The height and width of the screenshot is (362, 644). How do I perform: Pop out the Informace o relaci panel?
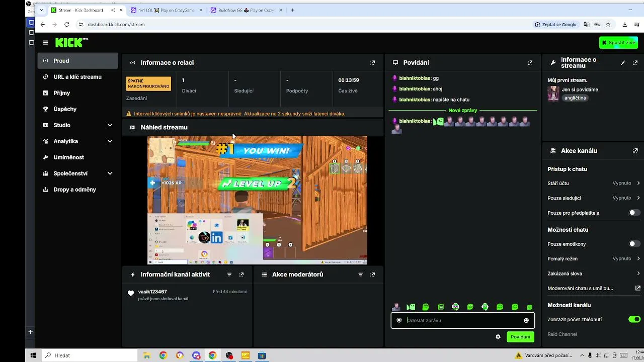point(372,63)
